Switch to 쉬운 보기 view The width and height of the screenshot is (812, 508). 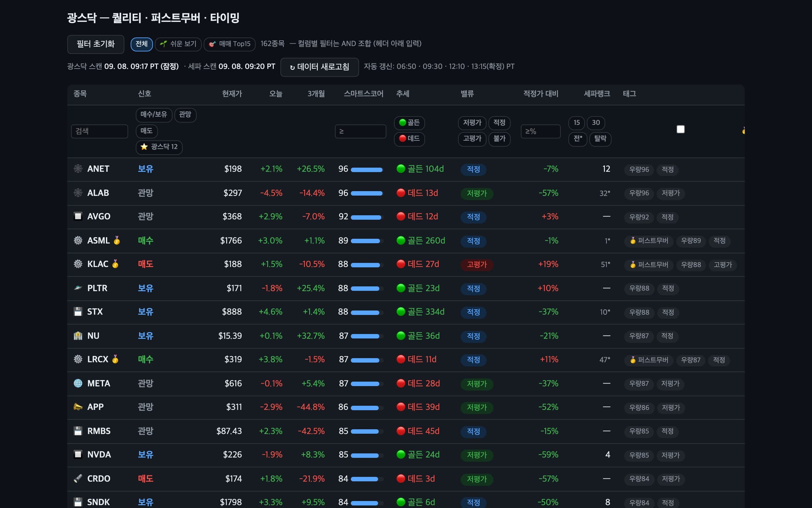178,44
